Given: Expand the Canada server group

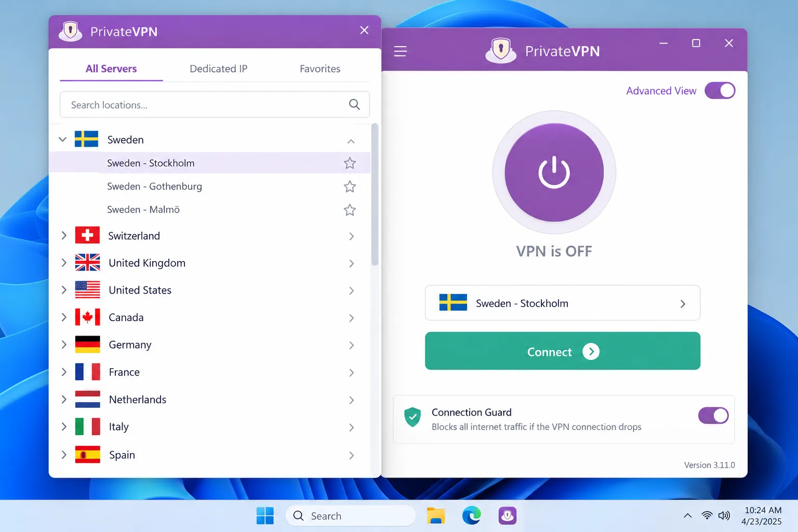Looking at the screenshot, I should coord(64,316).
